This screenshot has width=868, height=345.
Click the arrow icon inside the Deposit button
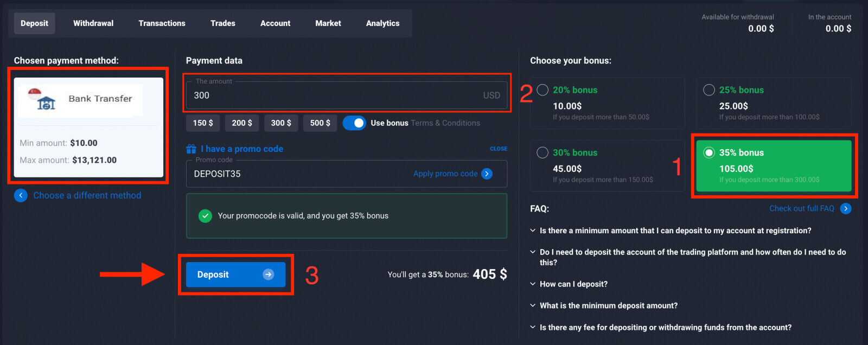pos(268,274)
